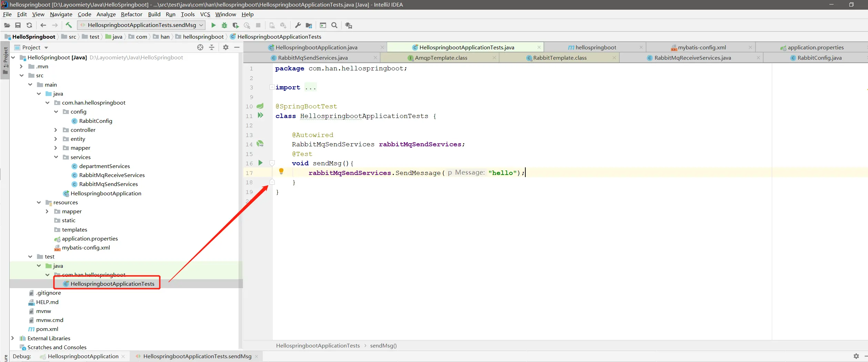Open project settings wrench icon
The image size is (868, 362).
point(298,25)
